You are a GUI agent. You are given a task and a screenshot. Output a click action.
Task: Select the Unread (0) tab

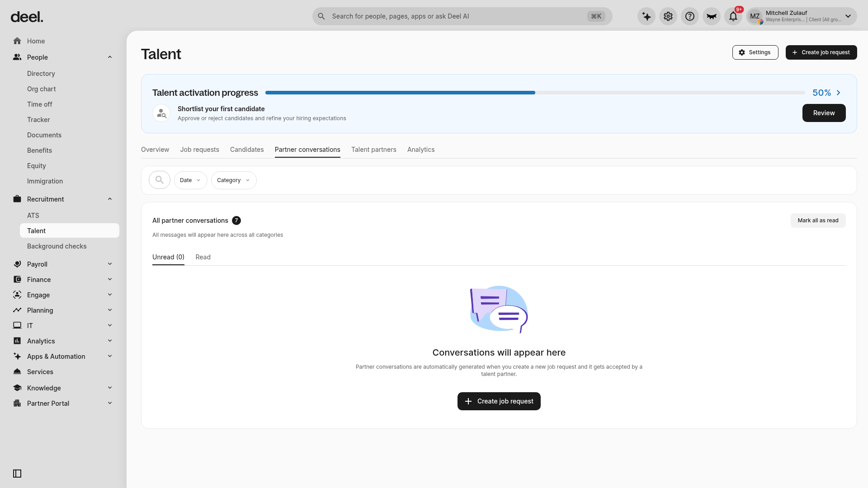pos(168,257)
